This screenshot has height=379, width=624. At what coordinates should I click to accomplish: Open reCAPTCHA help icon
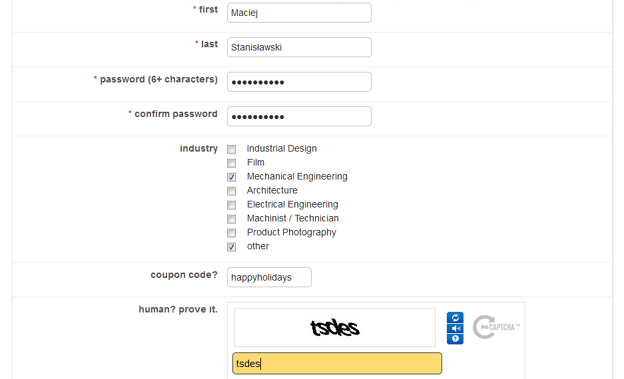pos(455,339)
